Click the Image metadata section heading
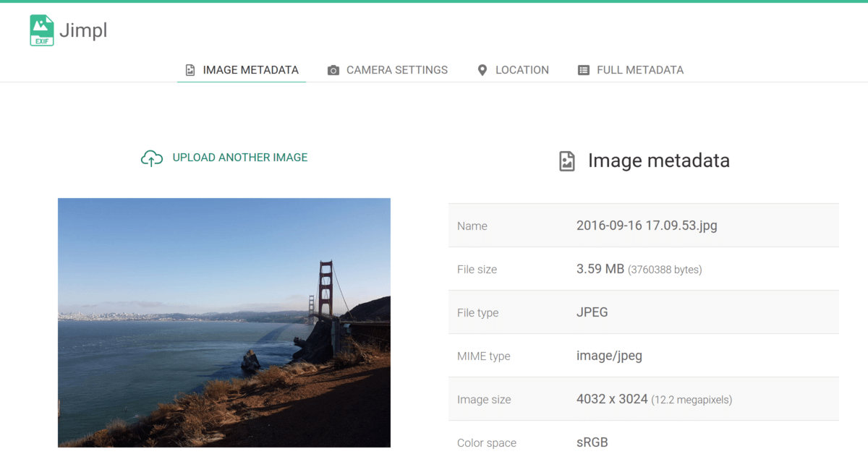 (x=658, y=160)
